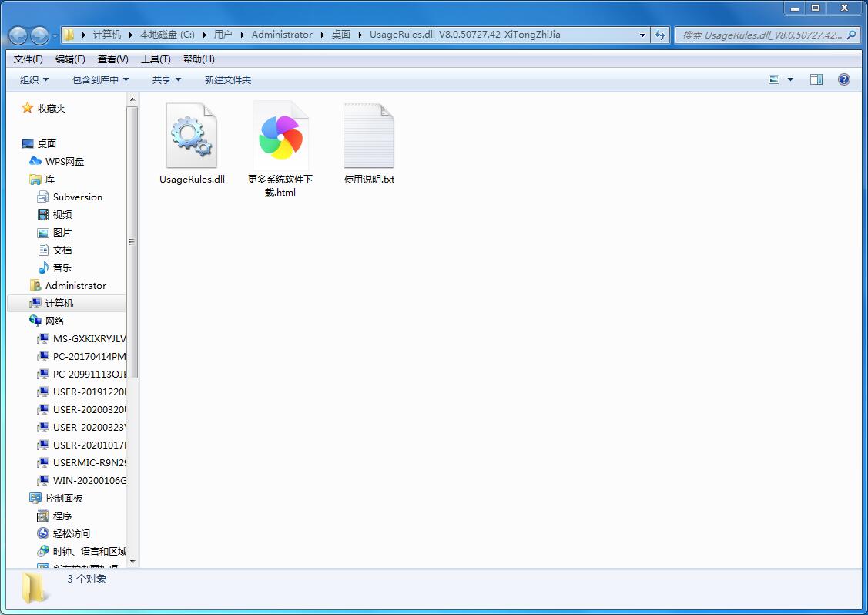Expand the address bar history dropdown
Screen dimensions: 868x615
(x=642, y=35)
